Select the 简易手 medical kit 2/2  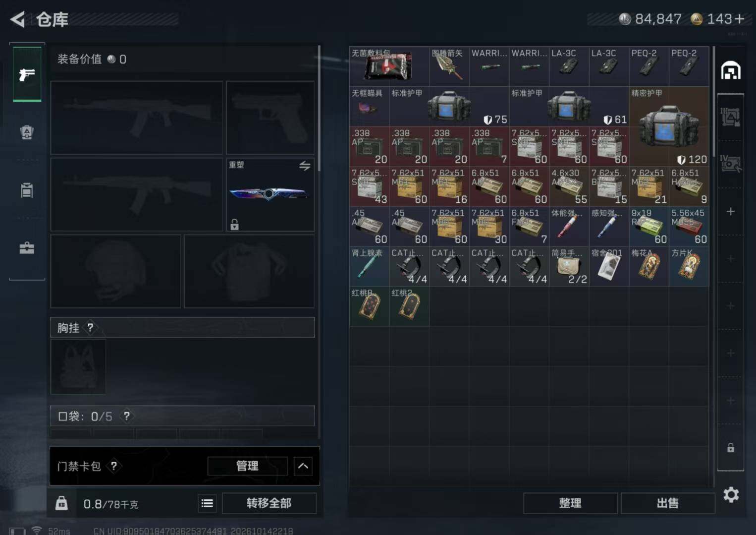click(x=569, y=266)
